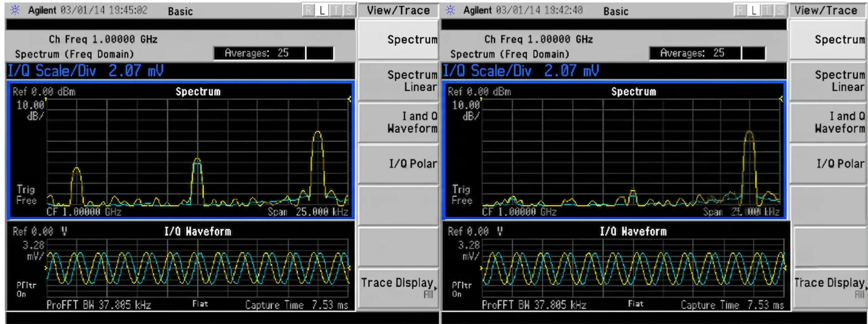Click PFltr On indicator on left screen
The width and height of the screenshot is (868, 324).
pyautogui.click(x=26, y=289)
